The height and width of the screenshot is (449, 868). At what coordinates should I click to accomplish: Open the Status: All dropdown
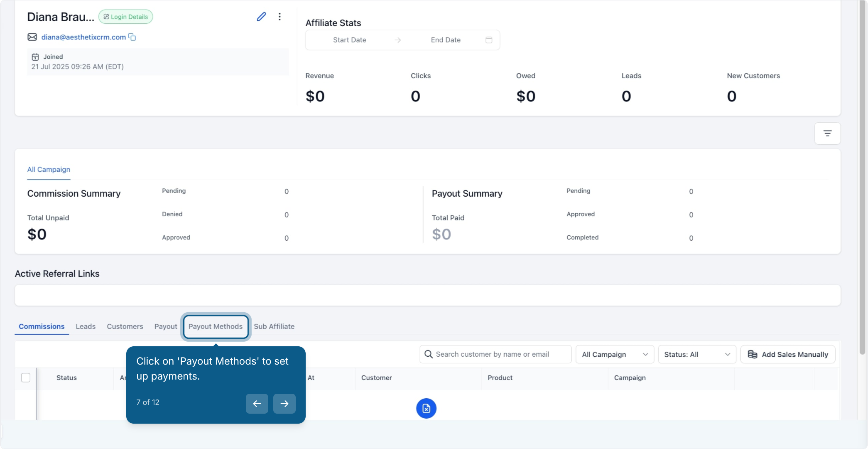[697, 354]
